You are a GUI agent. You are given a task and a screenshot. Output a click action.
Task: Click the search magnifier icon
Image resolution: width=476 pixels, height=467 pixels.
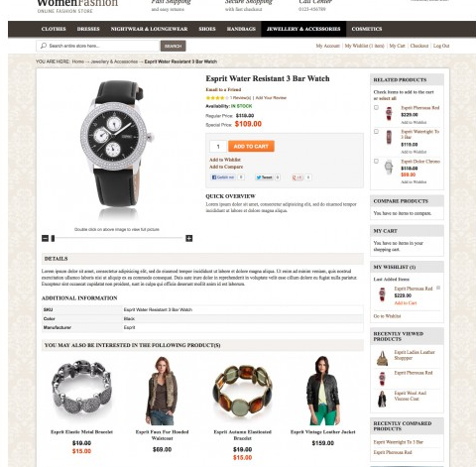point(44,46)
